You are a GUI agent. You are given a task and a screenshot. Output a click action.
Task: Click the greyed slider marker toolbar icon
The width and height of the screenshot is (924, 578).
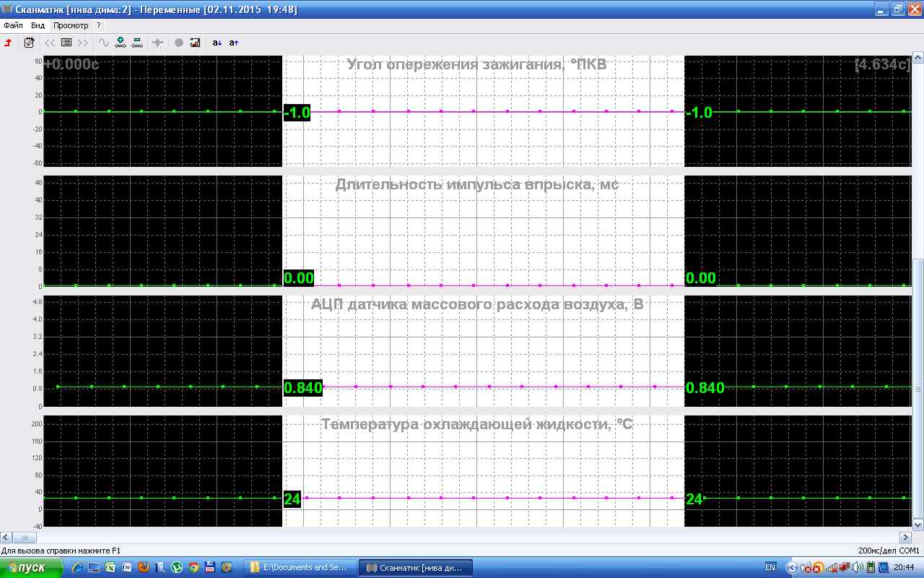[x=158, y=43]
